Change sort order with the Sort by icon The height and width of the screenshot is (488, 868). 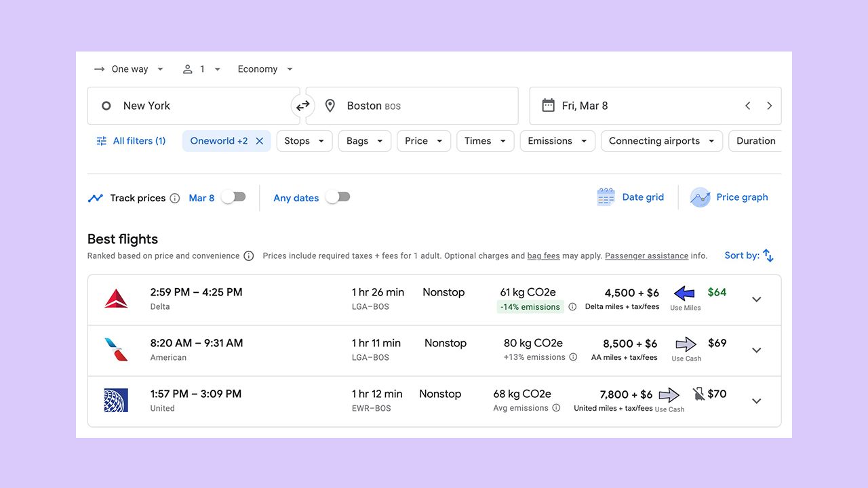(x=768, y=255)
